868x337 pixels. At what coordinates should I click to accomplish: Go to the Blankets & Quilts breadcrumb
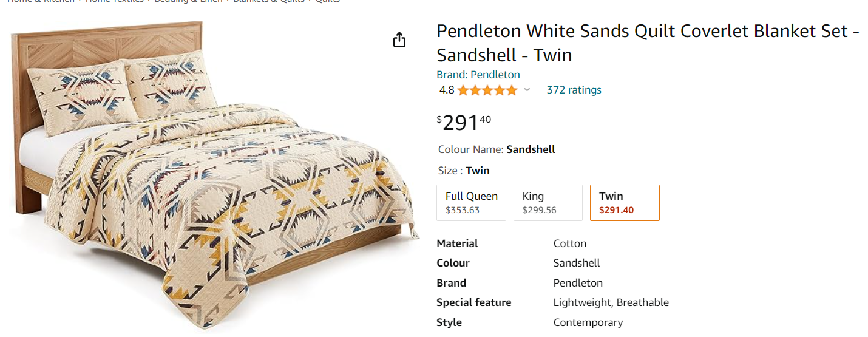pos(266,1)
